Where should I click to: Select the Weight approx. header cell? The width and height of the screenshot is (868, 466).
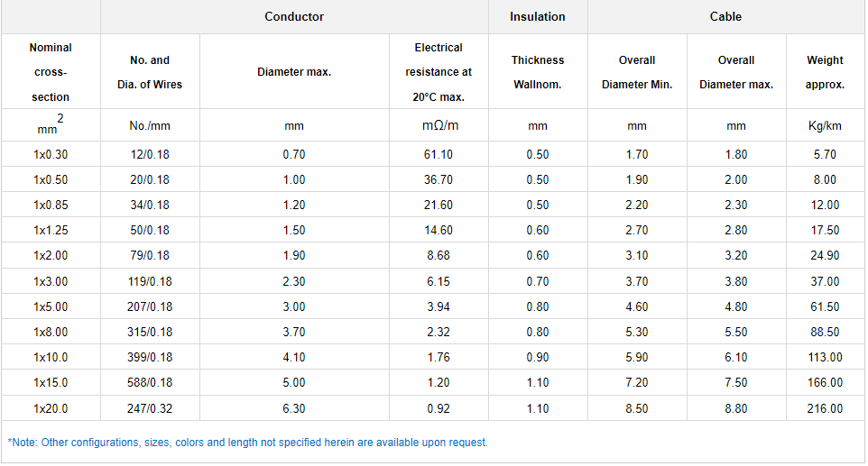tap(825, 72)
